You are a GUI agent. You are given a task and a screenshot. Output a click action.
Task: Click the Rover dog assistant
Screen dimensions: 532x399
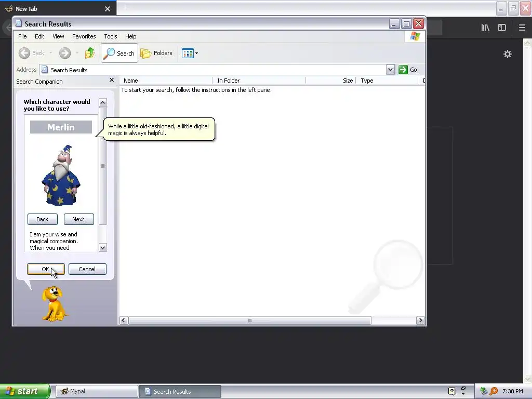point(54,303)
